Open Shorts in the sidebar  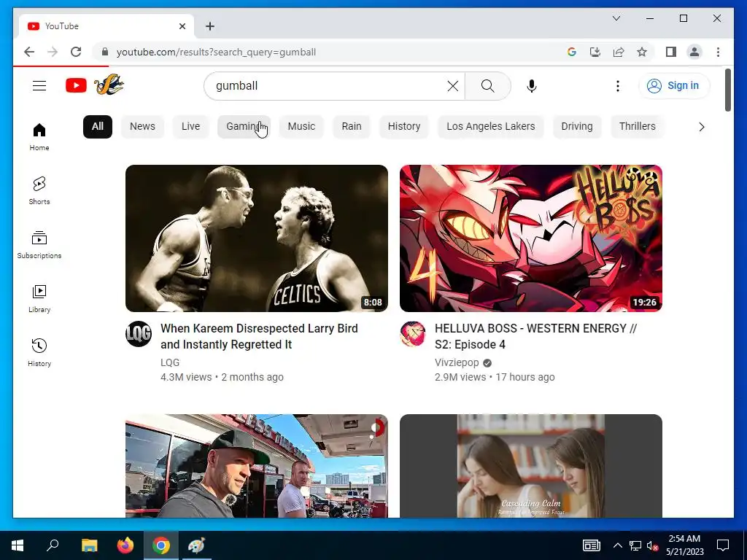click(x=39, y=191)
